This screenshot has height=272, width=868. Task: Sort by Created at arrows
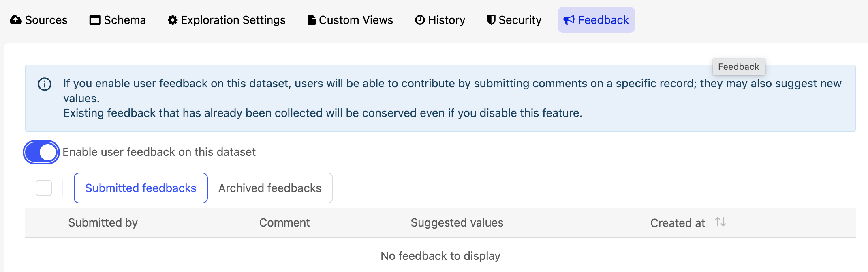[720, 222]
